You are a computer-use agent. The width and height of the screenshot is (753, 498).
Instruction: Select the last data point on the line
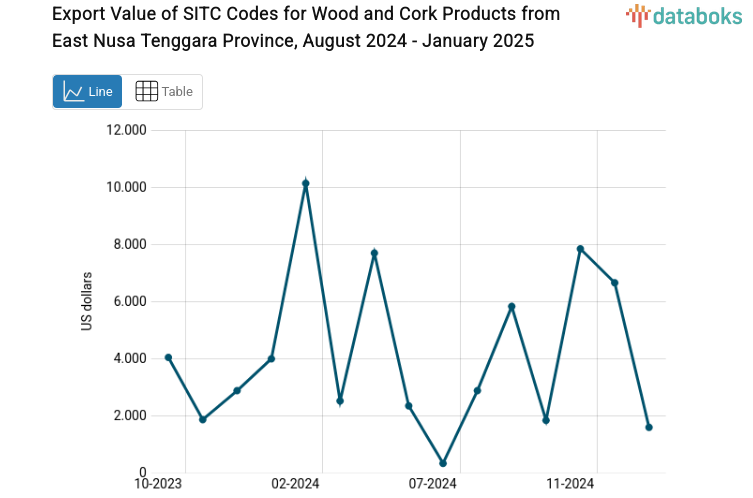(x=649, y=427)
